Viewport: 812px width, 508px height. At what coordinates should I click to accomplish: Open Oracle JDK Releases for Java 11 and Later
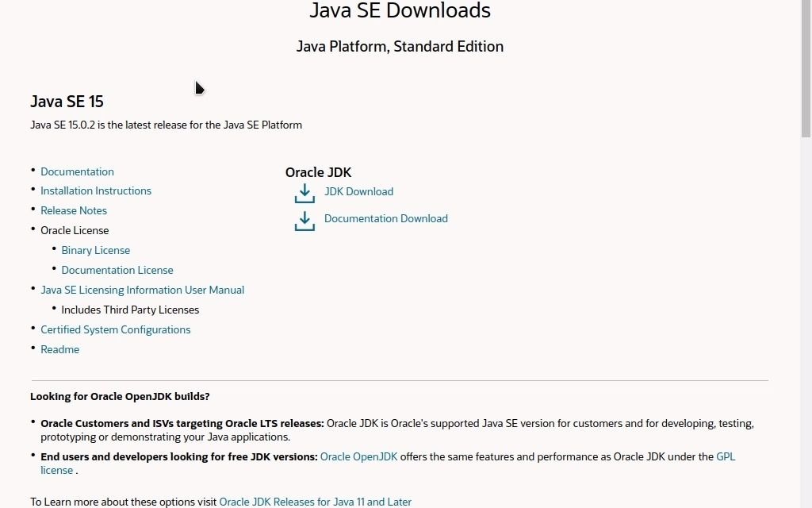(316, 502)
